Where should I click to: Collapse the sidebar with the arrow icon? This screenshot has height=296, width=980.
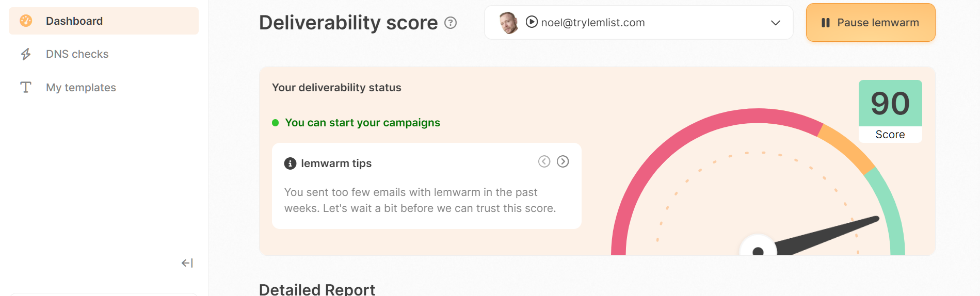187,263
